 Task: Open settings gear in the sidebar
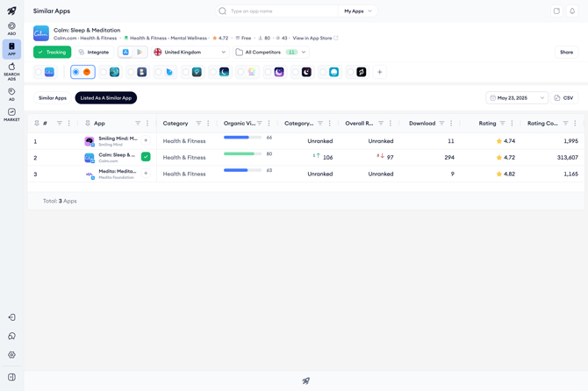pyautogui.click(x=11, y=355)
